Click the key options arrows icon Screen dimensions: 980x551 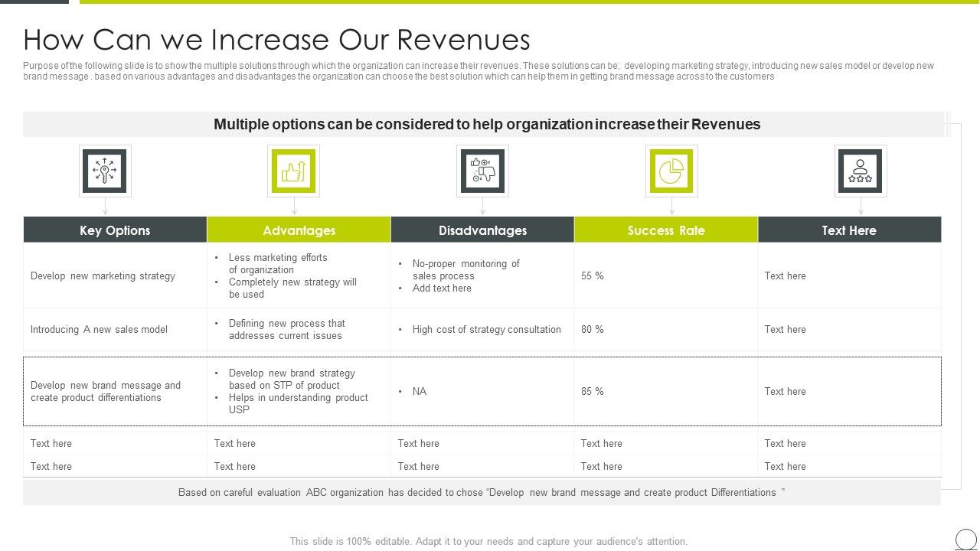(105, 171)
